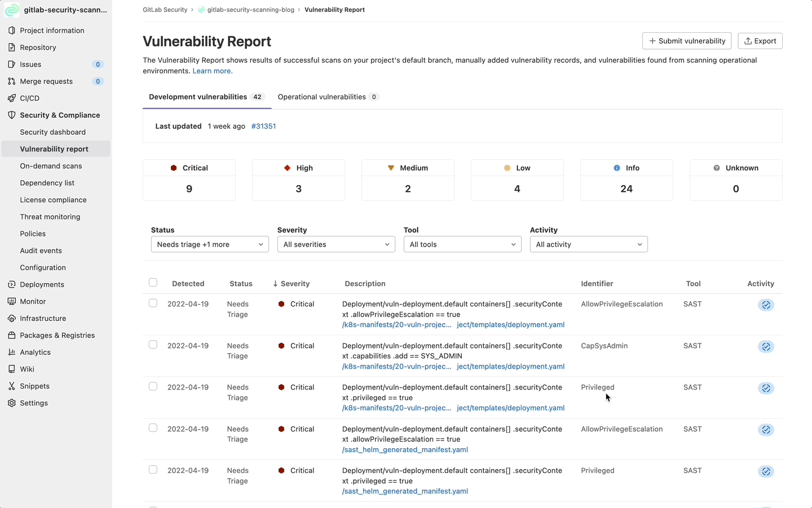Click the Submit vulnerability button

tap(686, 41)
